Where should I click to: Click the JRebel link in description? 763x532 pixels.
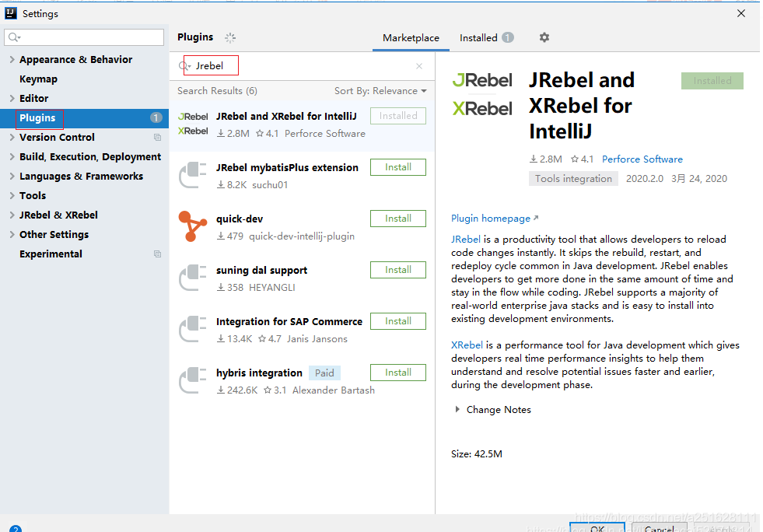click(x=465, y=240)
